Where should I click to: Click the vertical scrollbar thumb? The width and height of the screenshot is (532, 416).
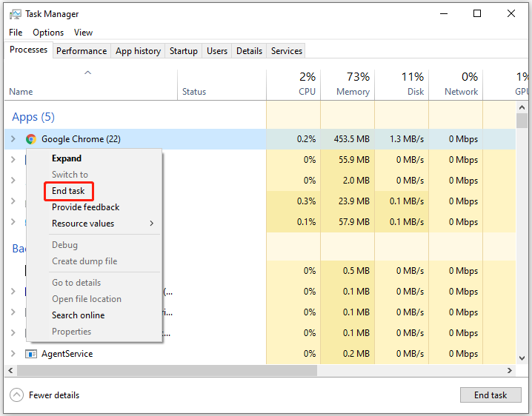click(x=522, y=121)
